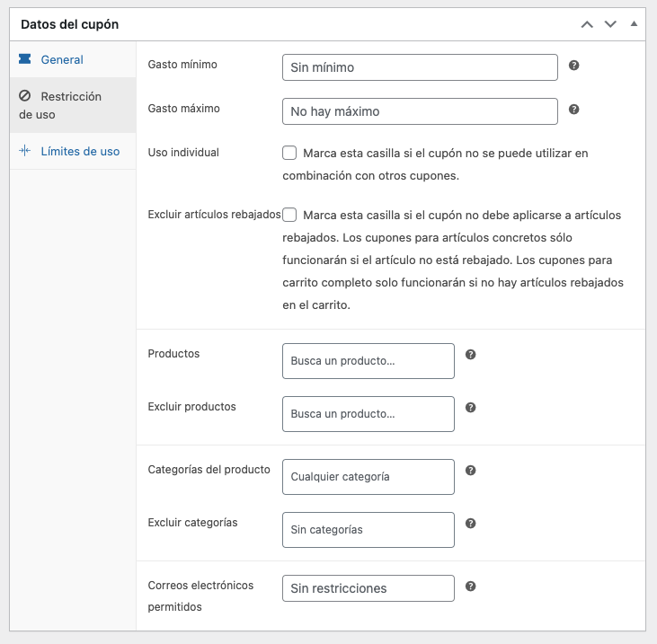This screenshot has width=657, height=644.
Task: Focus the Gasto mínimo input field
Action: click(x=420, y=67)
